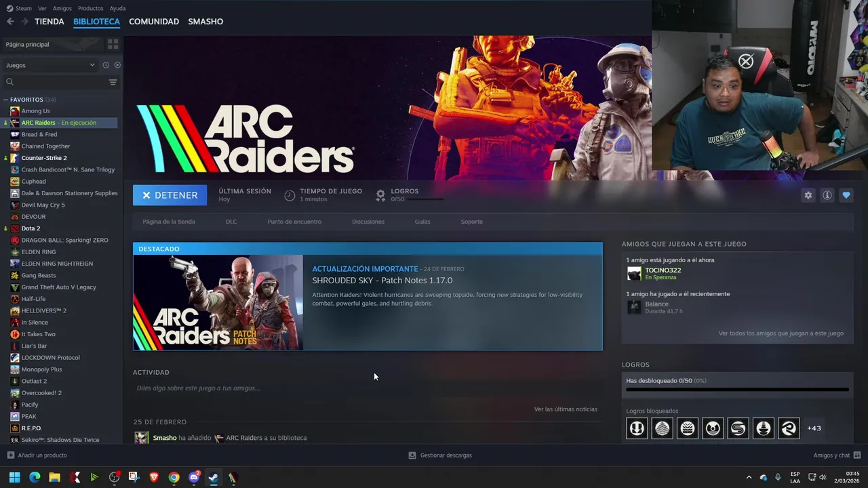Image resolution: width=868 pixels, height=488 pixels.
Task: Toggle the ARC Raiders favorite heart
Action: click(x=846, y=195)
